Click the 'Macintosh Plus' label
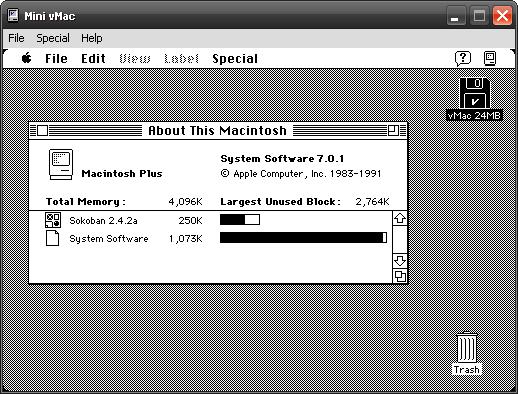The width and height of the screenshot is (518, 394). pyautogui.click(x=122, y=174)
